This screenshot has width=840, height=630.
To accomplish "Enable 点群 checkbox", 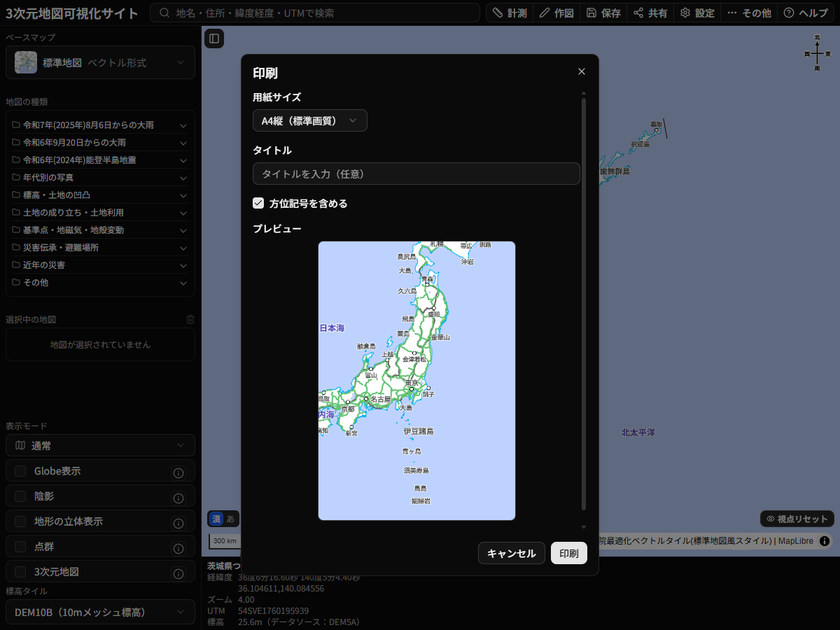I will pos(20,547).
